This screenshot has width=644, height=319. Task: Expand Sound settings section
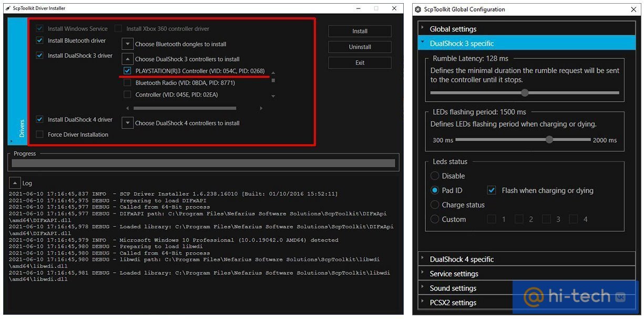[527, 288]
